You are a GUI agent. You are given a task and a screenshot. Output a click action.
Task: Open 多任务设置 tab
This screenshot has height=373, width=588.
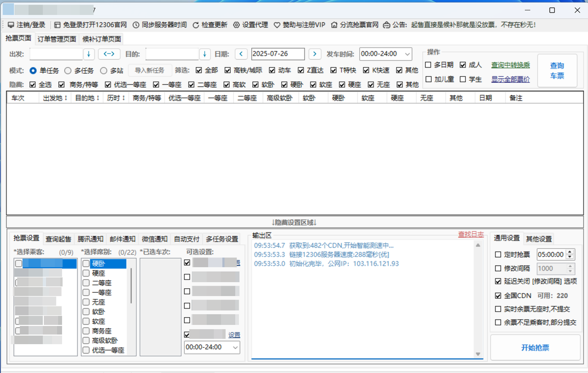click(x=222, y=239)
